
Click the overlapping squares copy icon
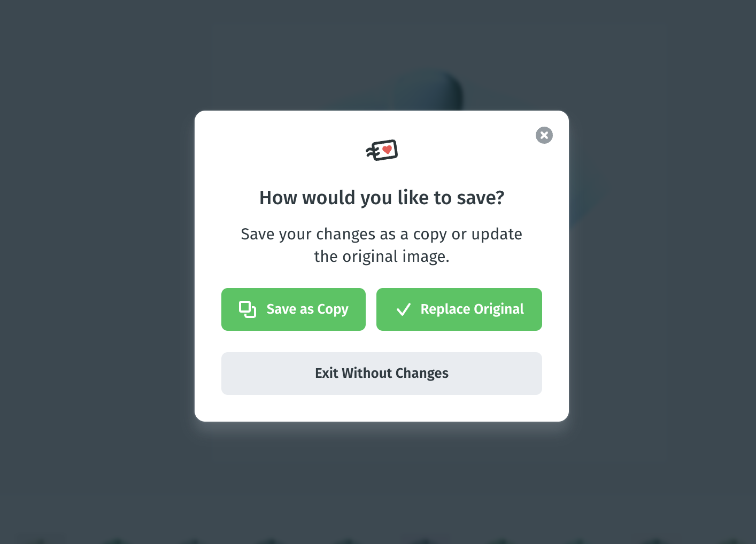coord(248,309)
